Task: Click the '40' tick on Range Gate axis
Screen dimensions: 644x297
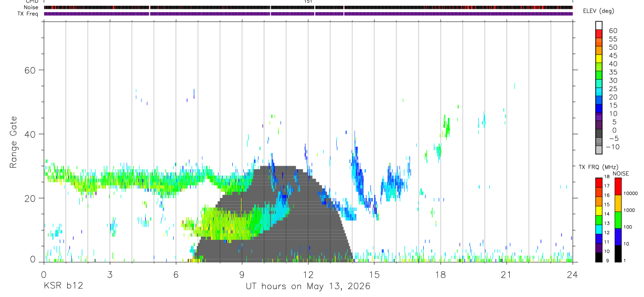Action: coord(31,134)
